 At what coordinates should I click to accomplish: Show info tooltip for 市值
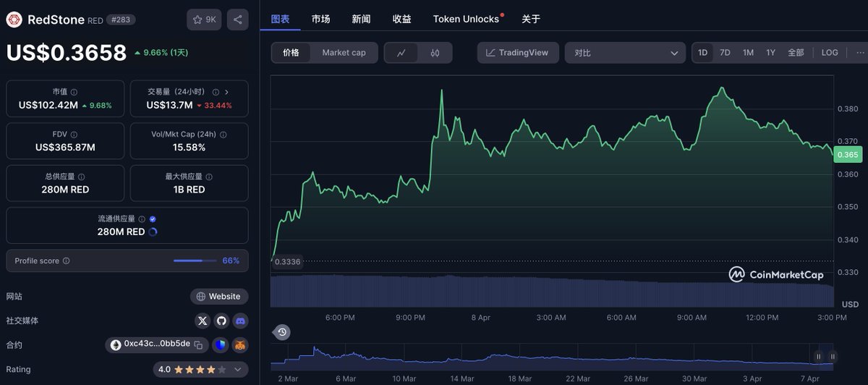pyautogui.click(x=75, y=93)
